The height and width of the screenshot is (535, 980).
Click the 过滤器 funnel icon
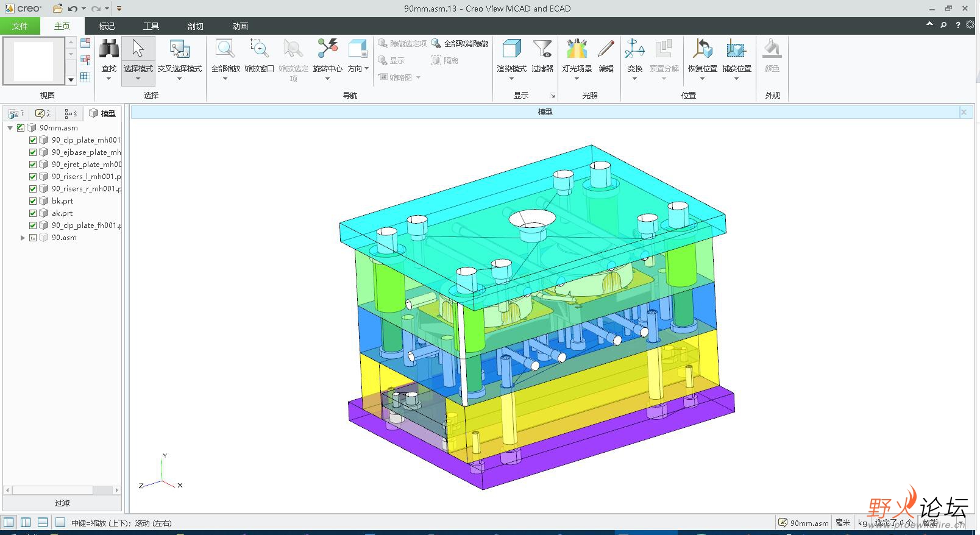[542, 49]
